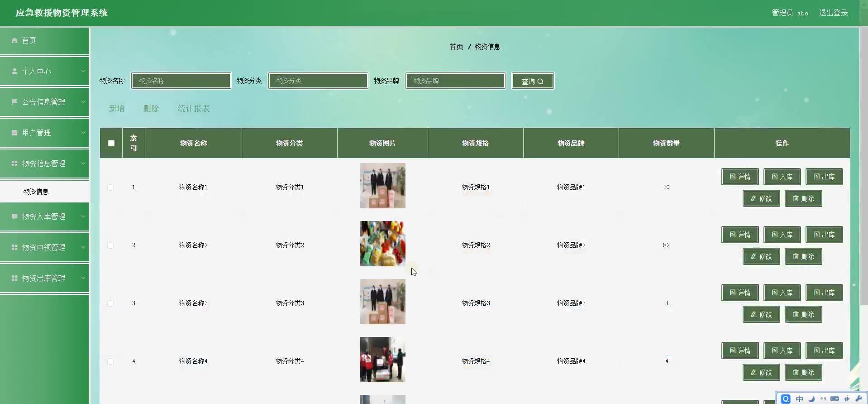Toggle the select-all checkbox in table header
Image resolution: width=868 pixels, height=404 pixels.
pos(111,143)
